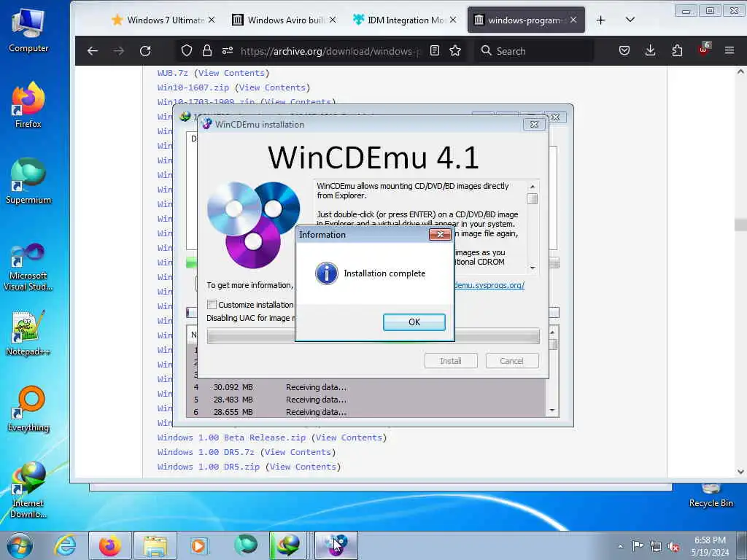Open View Contents link for Win10-1607.zip
Image resolution: width=747 pixels, height=560 pixels.
(x=272, y=87)
